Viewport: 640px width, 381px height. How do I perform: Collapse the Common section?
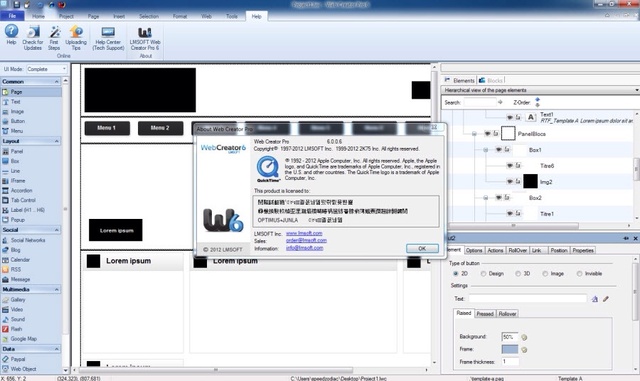coord(56,82)
